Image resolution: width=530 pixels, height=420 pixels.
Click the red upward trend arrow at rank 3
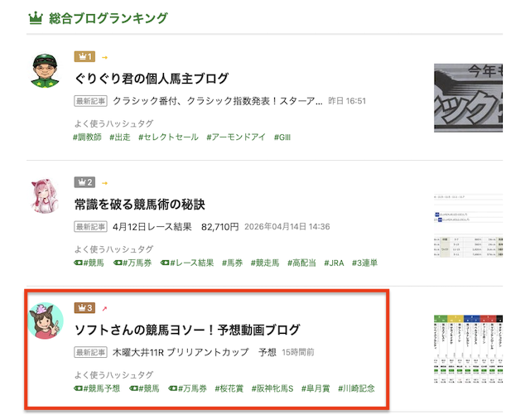pos(104,308)
